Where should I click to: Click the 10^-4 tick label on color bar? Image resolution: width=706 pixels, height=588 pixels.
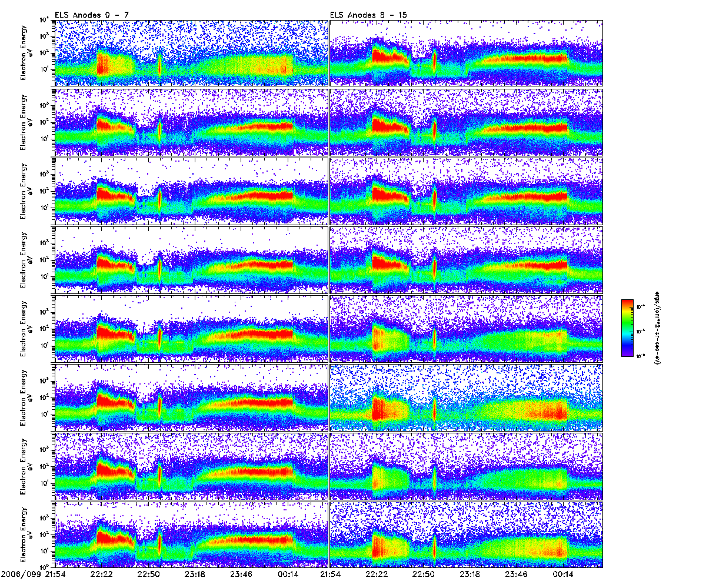[640, 305]
